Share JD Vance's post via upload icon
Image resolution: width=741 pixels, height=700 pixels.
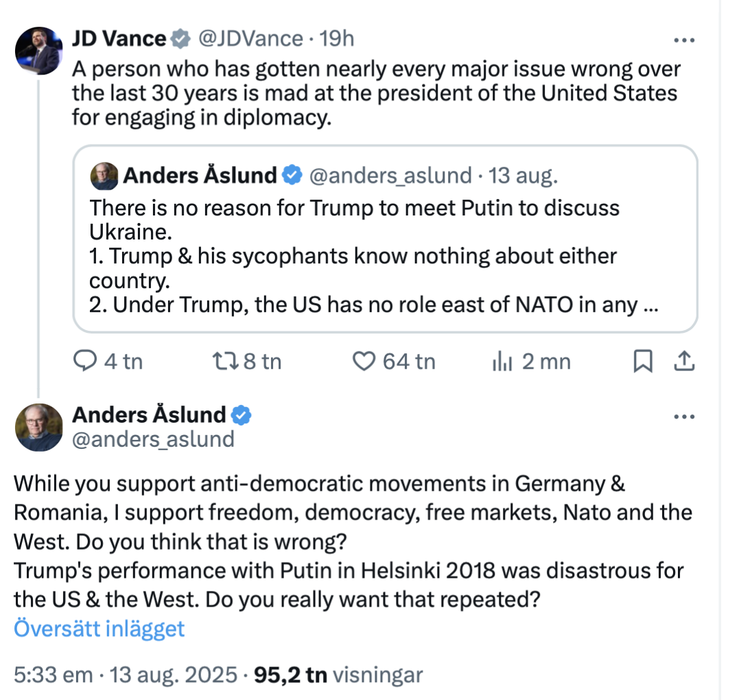pyautogui.click(x=684, y=362)
